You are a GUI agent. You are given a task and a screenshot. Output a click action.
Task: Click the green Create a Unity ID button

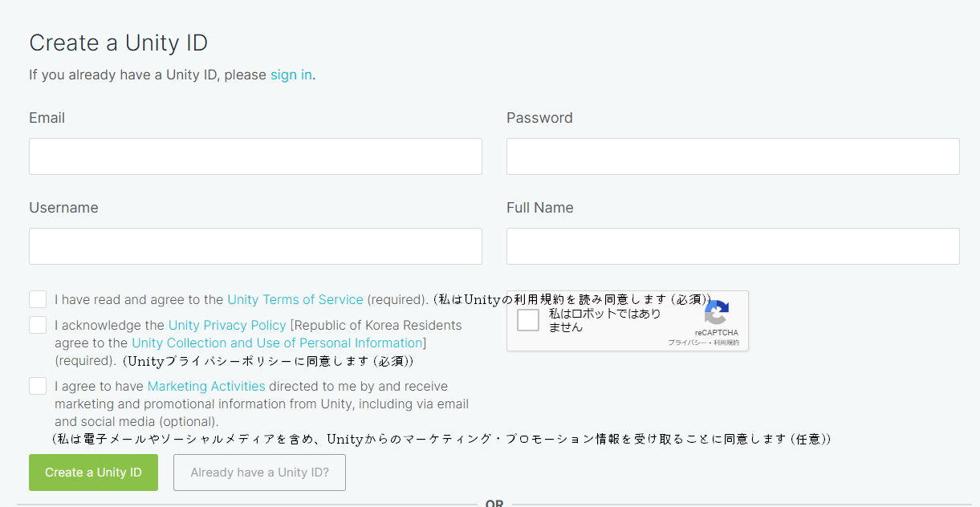point(93,473)
